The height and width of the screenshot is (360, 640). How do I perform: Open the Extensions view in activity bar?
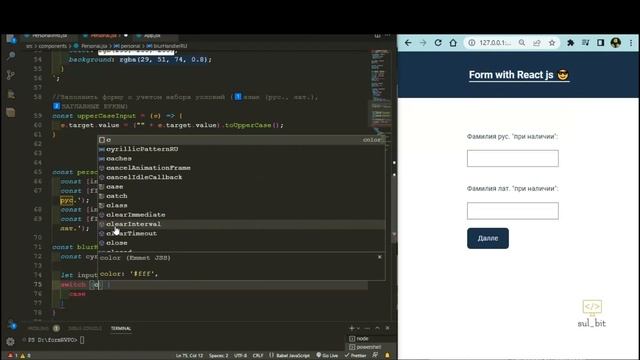pyautogui.click(x=11, y=113)
